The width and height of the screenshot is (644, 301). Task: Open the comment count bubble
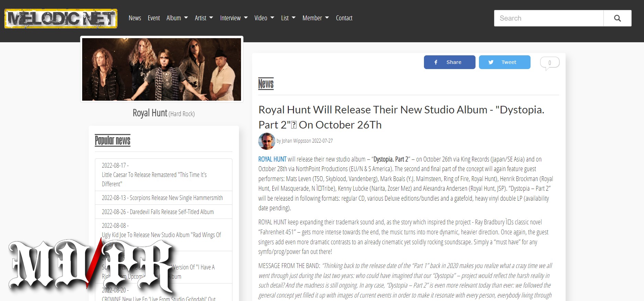point(550,63)
